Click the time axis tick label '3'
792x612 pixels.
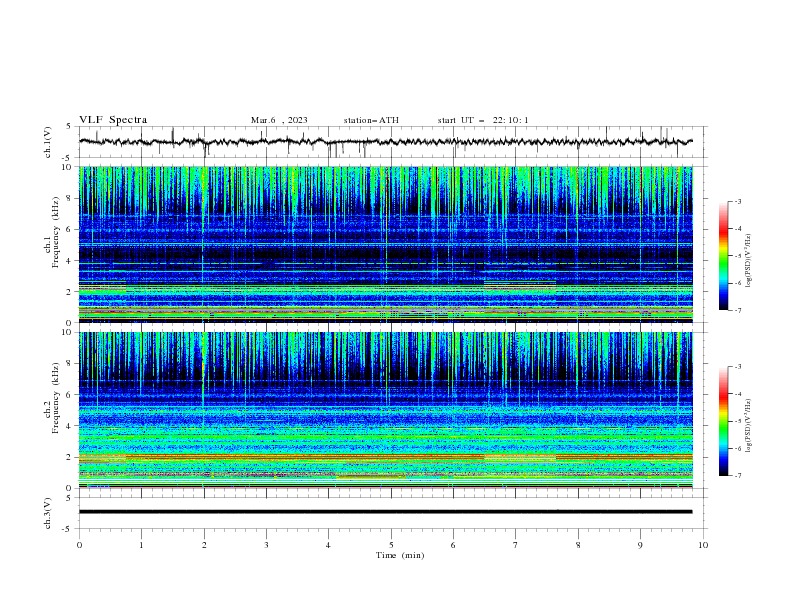click(x=266, y=545)
